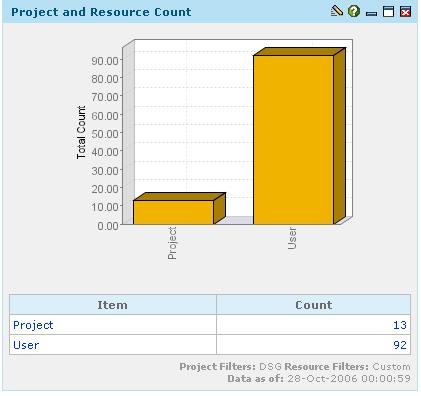Open the User link in table

[26, 345]
